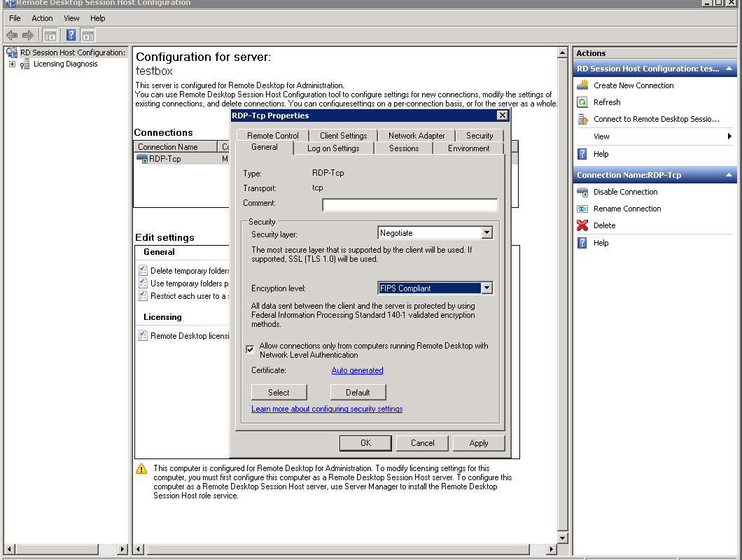The height and width of the screenshot is (560, 742).
Task: Click the Connect to Remote Desktop Session icon
Action: (x=582, y=119)
